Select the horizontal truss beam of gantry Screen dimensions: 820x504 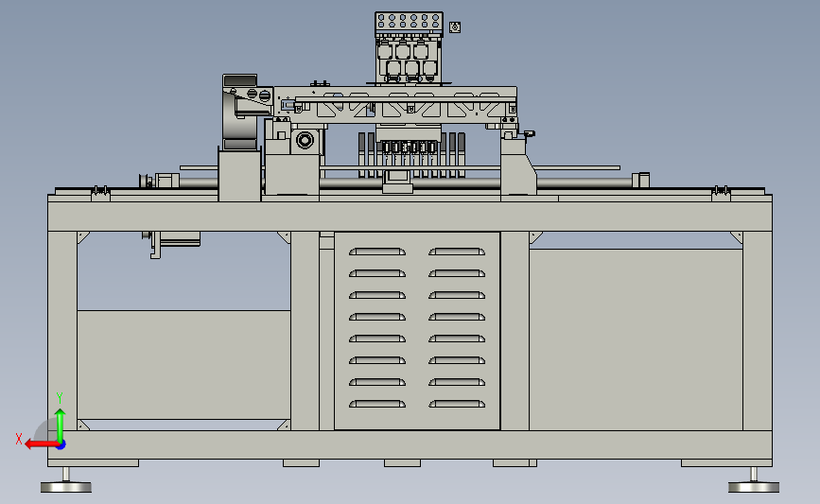395,105
